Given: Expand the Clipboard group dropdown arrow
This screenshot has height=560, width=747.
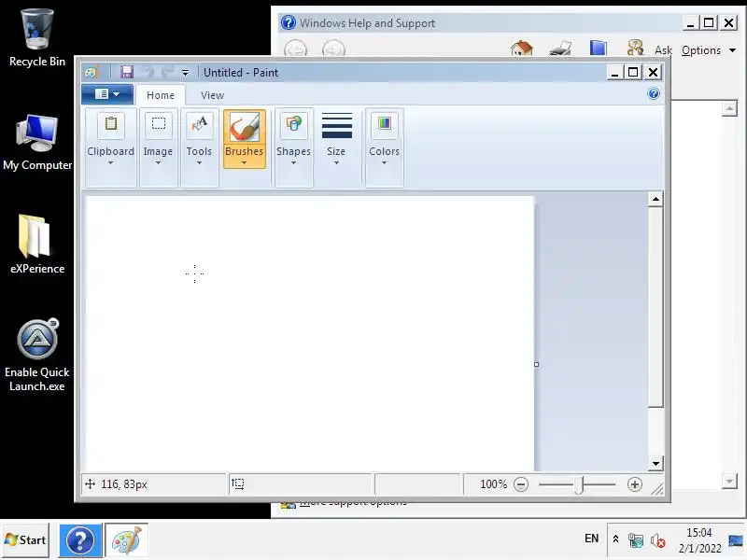Looking at the screenshot, I should click(x=110, y=163).
